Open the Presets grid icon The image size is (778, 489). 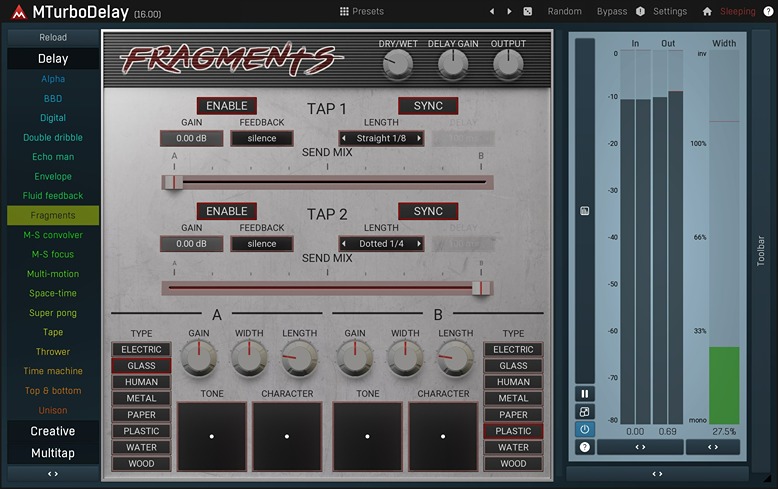click(x=344, y=11)
